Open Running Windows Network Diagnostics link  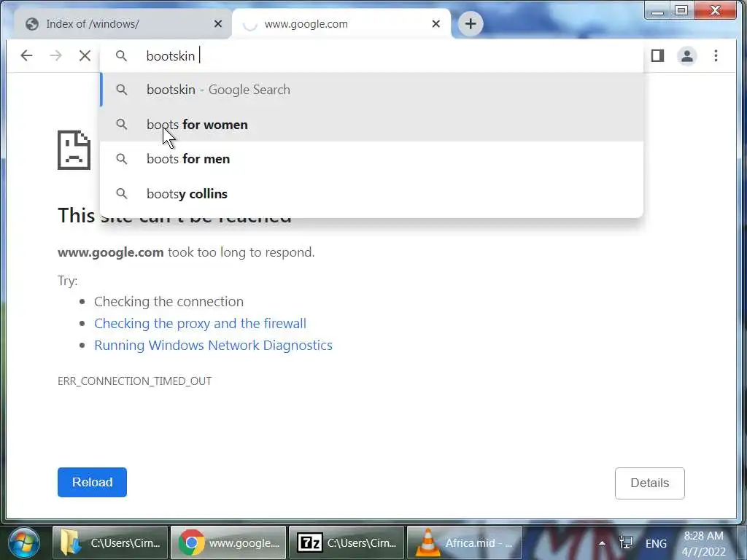coord(214,345)
